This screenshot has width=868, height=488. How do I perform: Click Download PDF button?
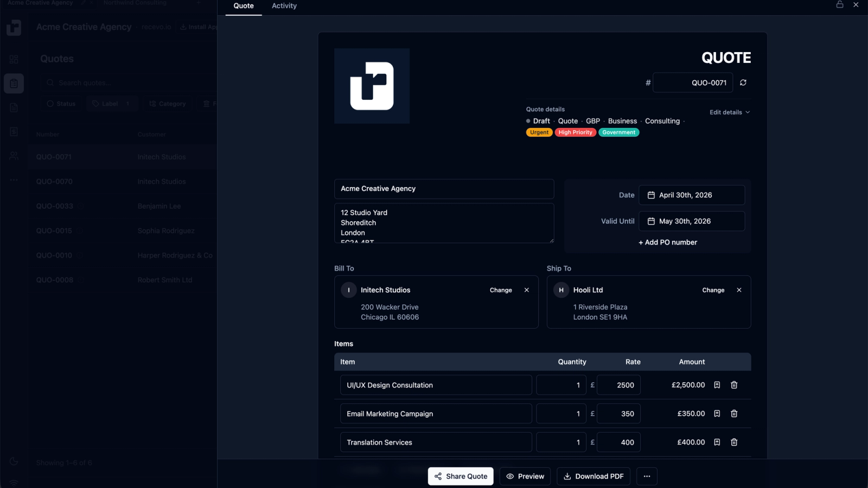(x=593, y=476)
